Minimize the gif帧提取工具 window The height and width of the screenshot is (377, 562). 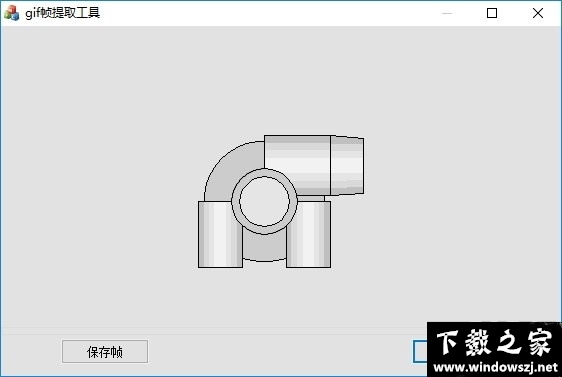[x=447, y=13]
